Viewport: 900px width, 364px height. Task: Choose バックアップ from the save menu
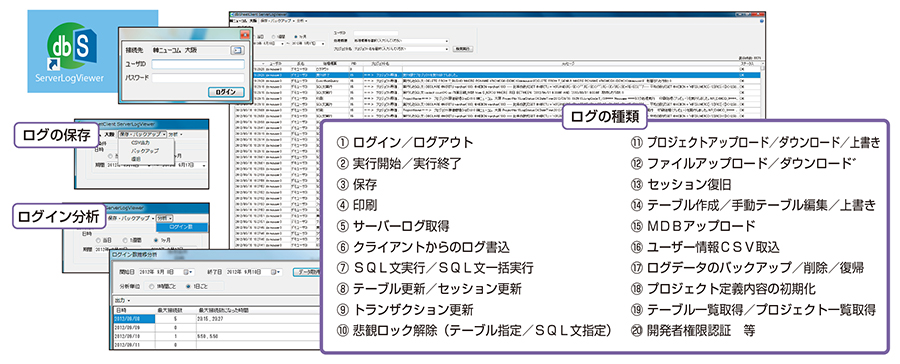[x=145, y=151]
